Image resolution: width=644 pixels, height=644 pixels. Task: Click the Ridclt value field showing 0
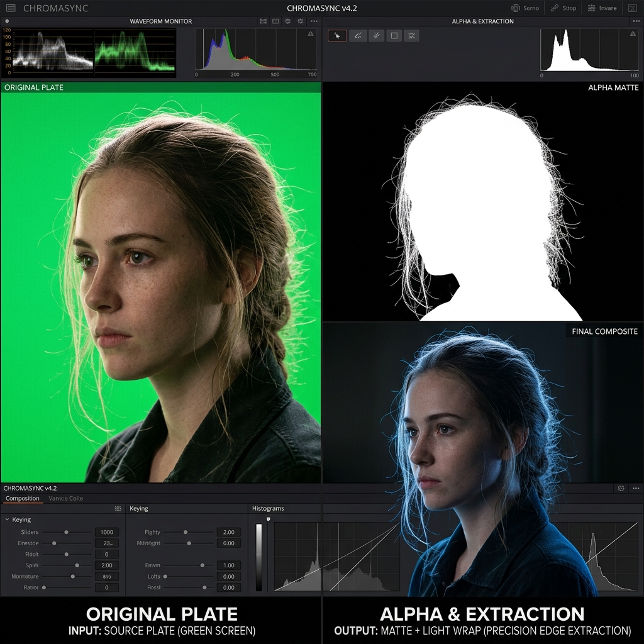pos(107,555)
